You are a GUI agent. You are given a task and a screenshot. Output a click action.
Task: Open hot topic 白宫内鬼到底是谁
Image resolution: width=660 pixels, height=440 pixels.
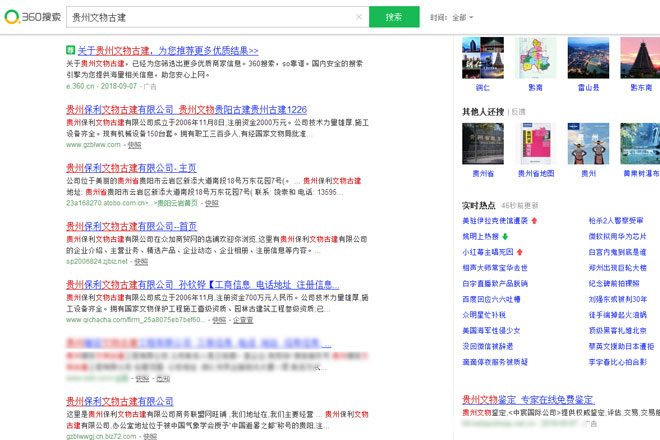[x=617, y=252]
